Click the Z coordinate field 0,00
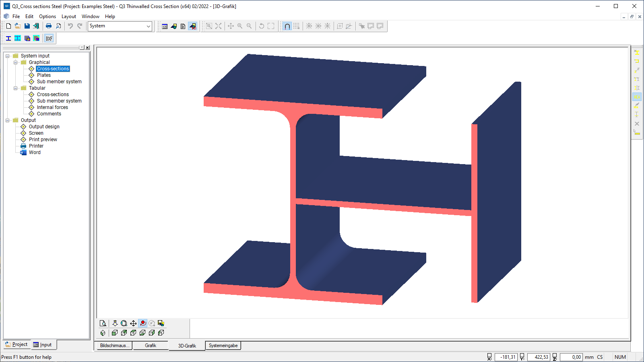The image size is (644, 362). (x=571, y=357)
